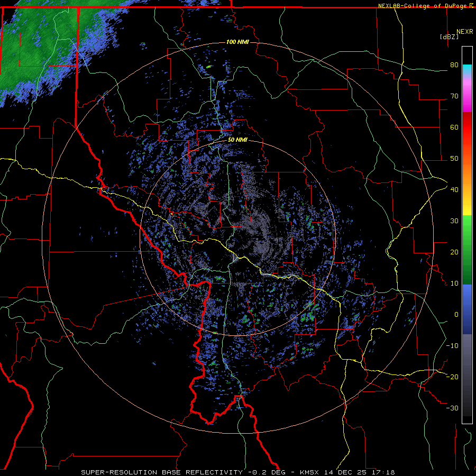Click the KMSX station identifier in caption
The height and width of the screenshot is (476, 476).
(310, 472)
